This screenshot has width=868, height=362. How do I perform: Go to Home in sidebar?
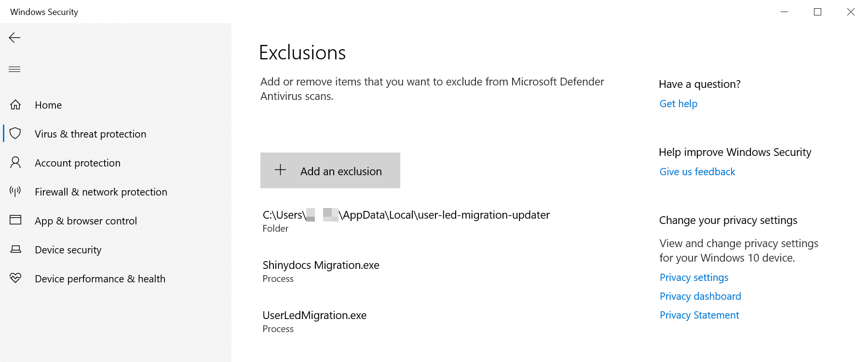(48, 105)
